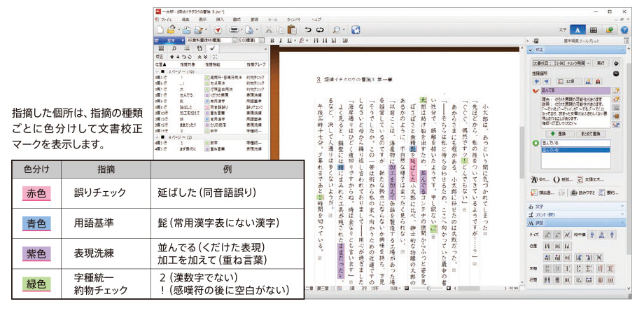Open the 挿入 menu

(x=220, y=20)
